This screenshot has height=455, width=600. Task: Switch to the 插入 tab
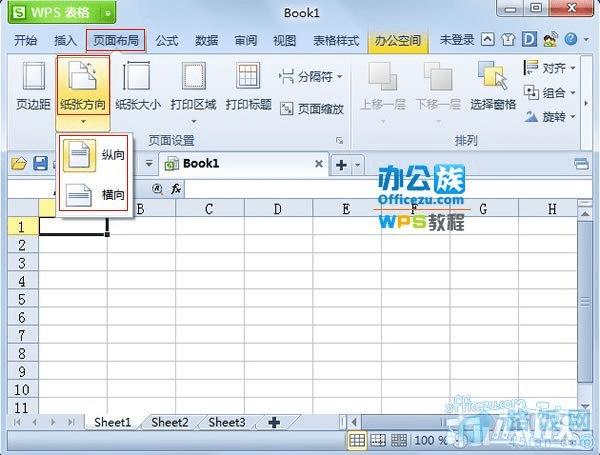65,40
